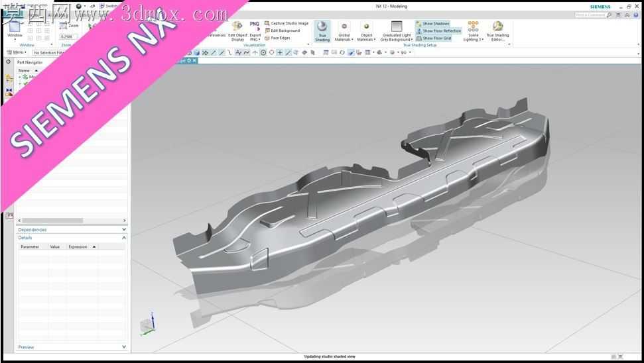Click the sidebar icon at bottom left

tap(9, 216)
